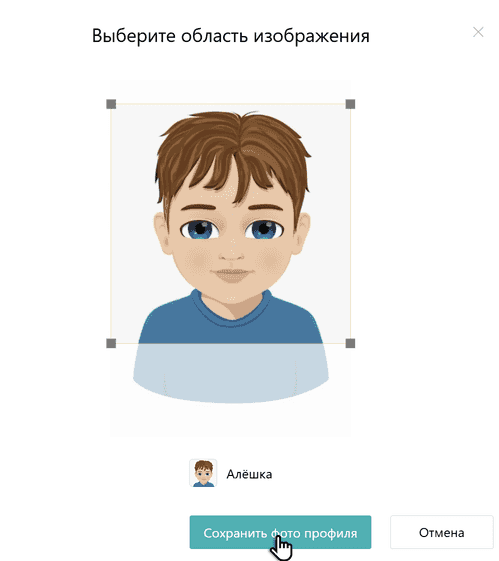499x561 pixels.
Task: Click the 'Выберите область изображения' dialog title
Action: 231,36
